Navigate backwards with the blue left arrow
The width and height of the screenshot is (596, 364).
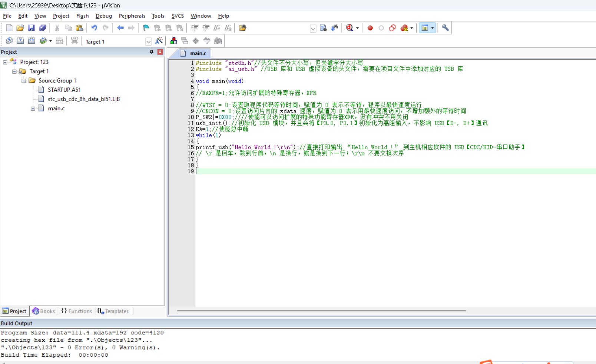coord(120,28)
